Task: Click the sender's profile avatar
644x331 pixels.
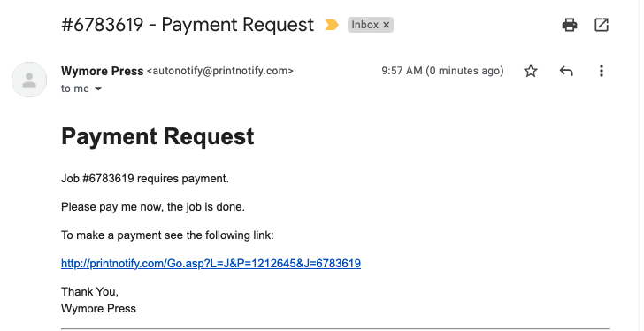Action: pos(29,80)
